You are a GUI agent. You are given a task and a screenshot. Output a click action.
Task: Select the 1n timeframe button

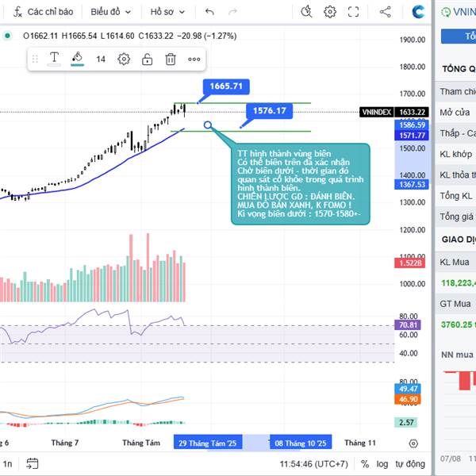[8, 464]
